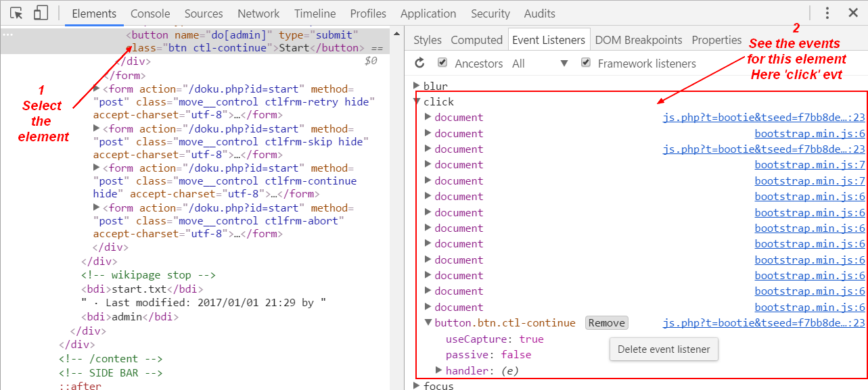Uncheck the Ancestors checkbox
Image resolution: width=868 pixels, height=390 pixels.
click(442, 62)
